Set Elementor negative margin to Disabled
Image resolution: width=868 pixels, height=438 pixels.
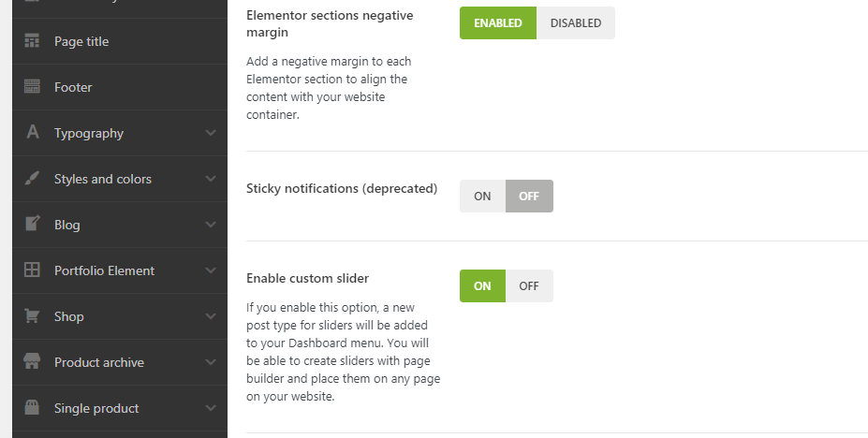pyautogui.click(x=575, y=23)
